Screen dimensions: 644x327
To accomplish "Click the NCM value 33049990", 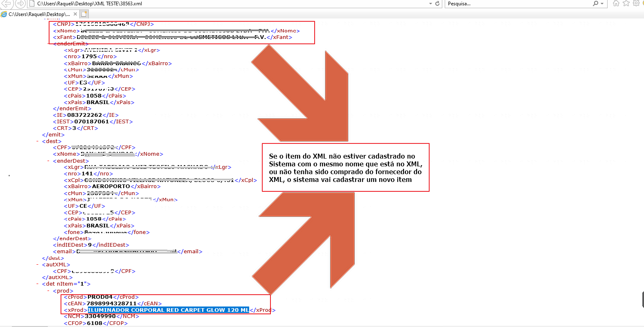I will point(100,316).
